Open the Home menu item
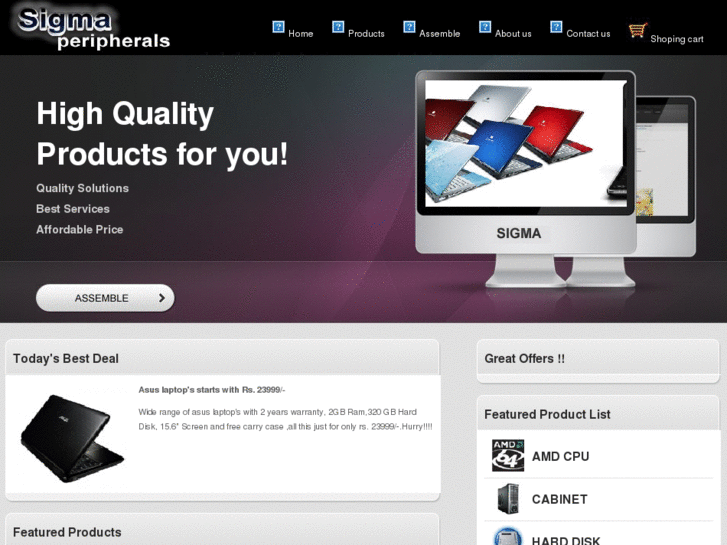 (x=300, y=34)
